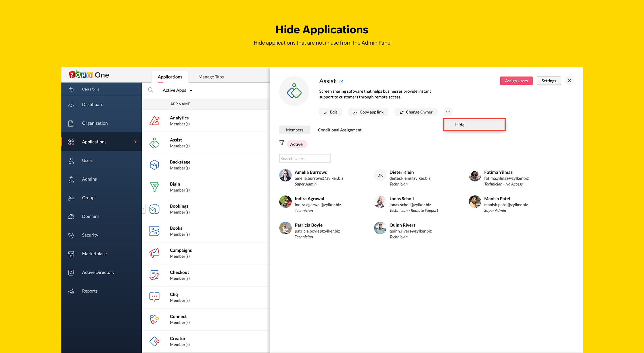Click Assign Users for Assist
This screenshot has width=644, height=353.
click(x=516, y=81)
